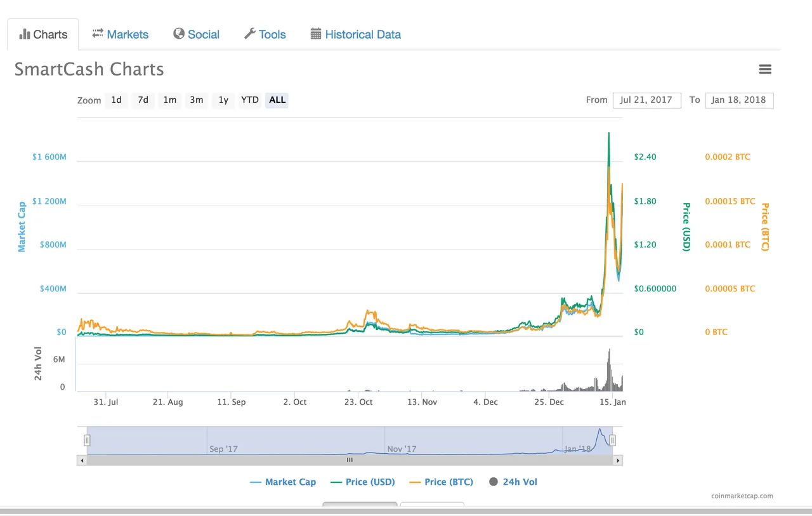Edit the From date field
Image resolution: width=812 pixels, height=516 pixels.
click(646, 100)
